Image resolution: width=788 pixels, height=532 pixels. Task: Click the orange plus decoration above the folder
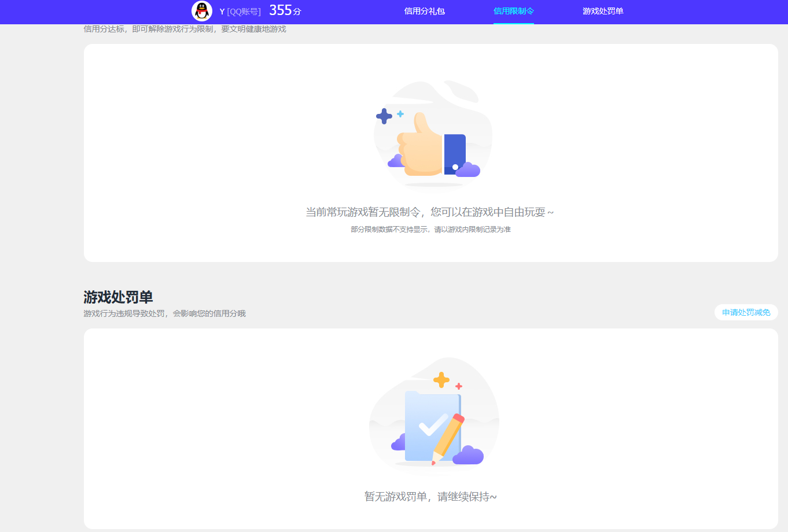pos(442,379)
